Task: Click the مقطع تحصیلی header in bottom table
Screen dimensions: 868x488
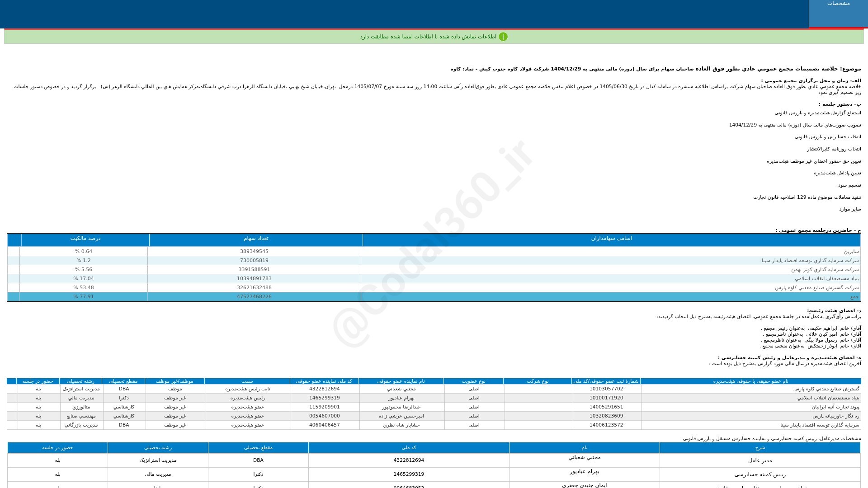Action: click(x=258, y=448)
